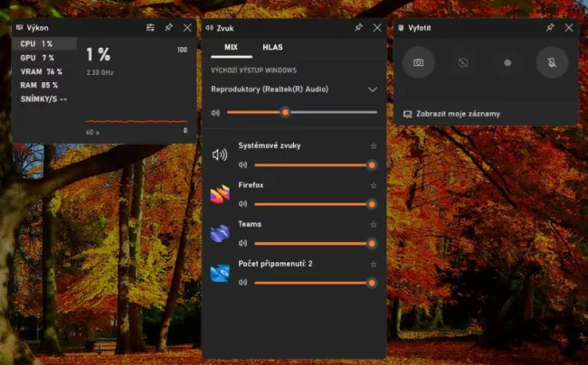Take a screenshot with camera button

click(x=419, y=62)
